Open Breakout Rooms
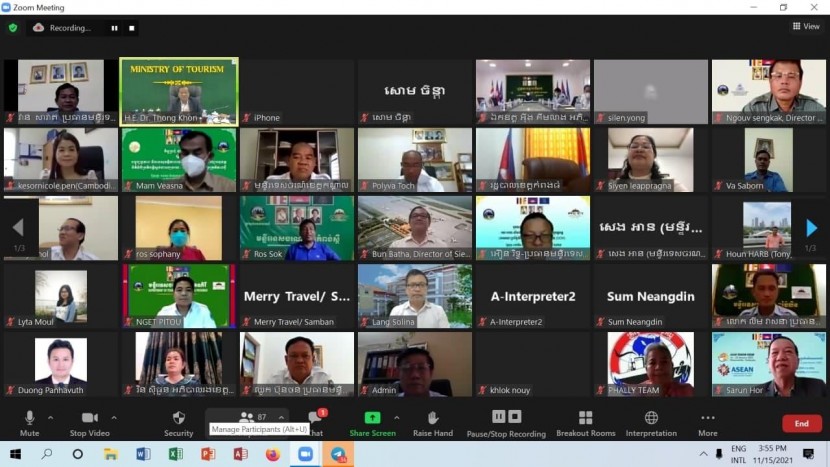This screenshot has width=830, height=467. point(586,421)
